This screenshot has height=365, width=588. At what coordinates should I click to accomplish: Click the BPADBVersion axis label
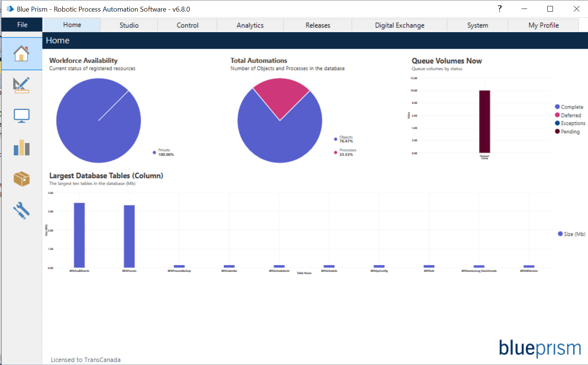pyautogui.click(x=529, y=271)
